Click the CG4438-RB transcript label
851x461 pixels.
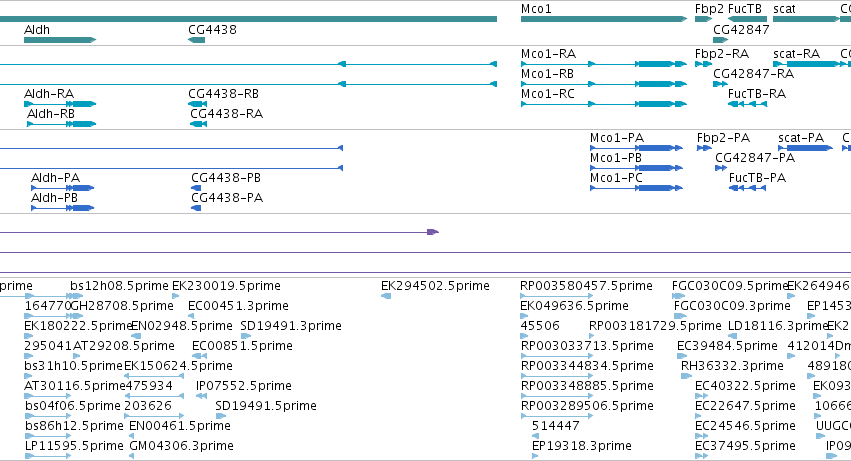click(x=224, y=94)
